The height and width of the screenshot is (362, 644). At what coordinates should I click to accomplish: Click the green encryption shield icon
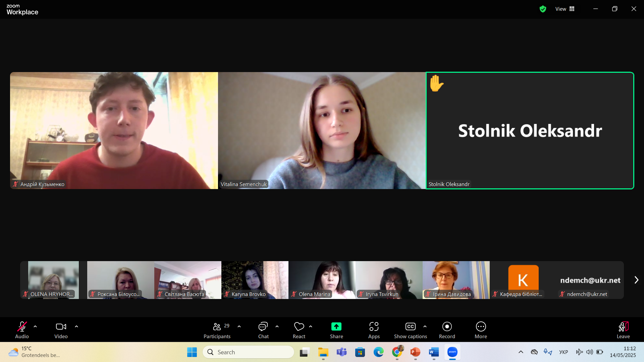click(543, 9)
